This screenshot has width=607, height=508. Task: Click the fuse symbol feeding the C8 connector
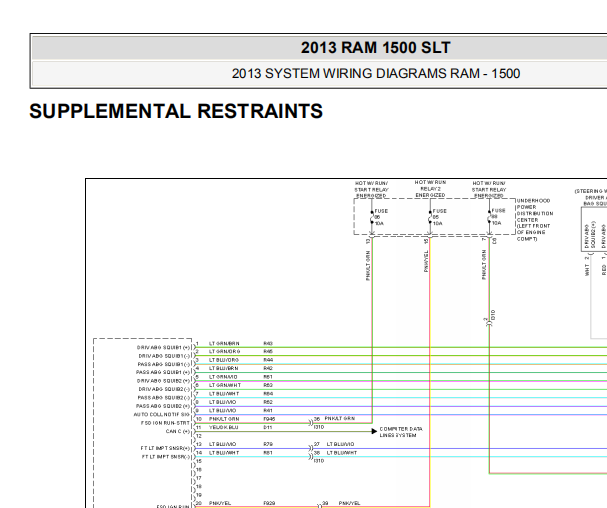[489, 218]
